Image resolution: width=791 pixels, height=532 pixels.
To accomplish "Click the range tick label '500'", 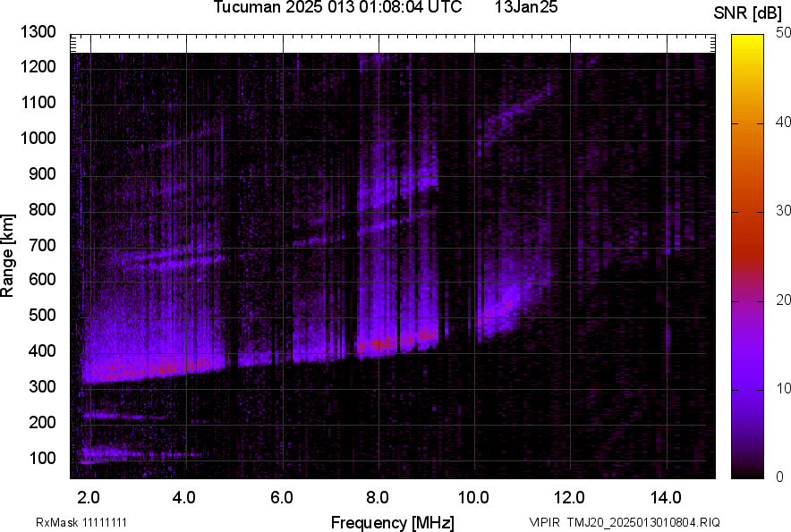I will [x=42, y=315].
